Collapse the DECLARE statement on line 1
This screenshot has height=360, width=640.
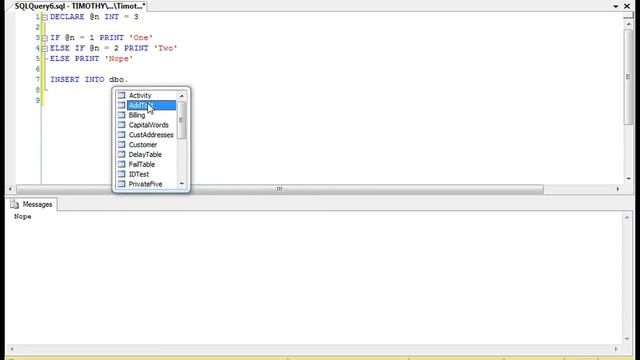[45, 17]
